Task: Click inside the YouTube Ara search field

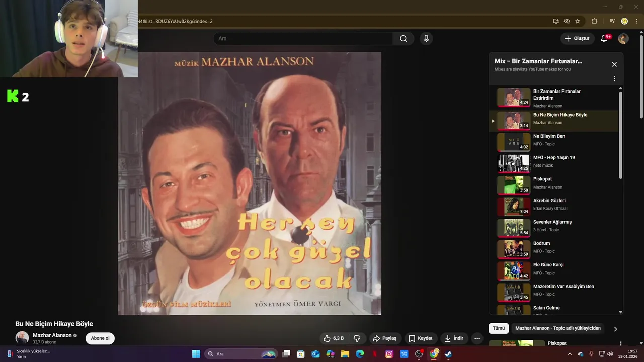Action: [303, 39]
